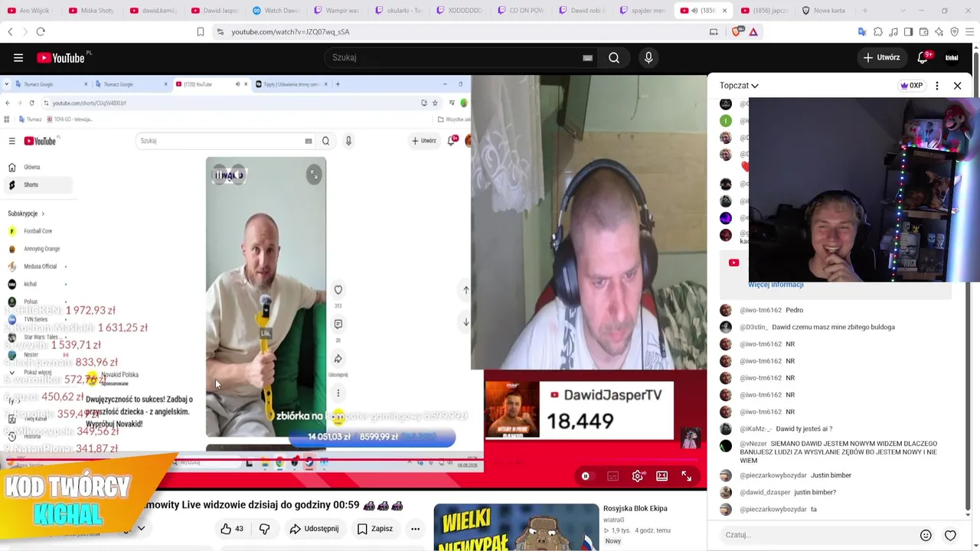The height and width of the screenshot is (551, 980).
Task: Open the browser extensions puzzle icon
Action: pyautogui.click(x=878, y=31)
